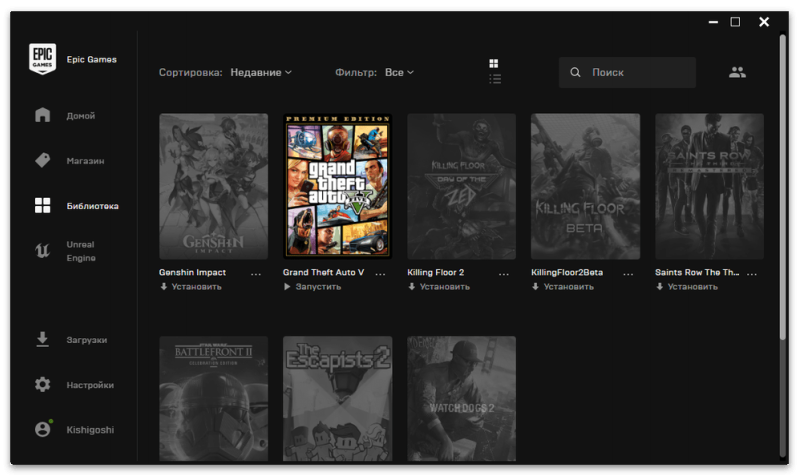
Task: Open the Grand Theft Auto V cover
Action: pos(337,186)
